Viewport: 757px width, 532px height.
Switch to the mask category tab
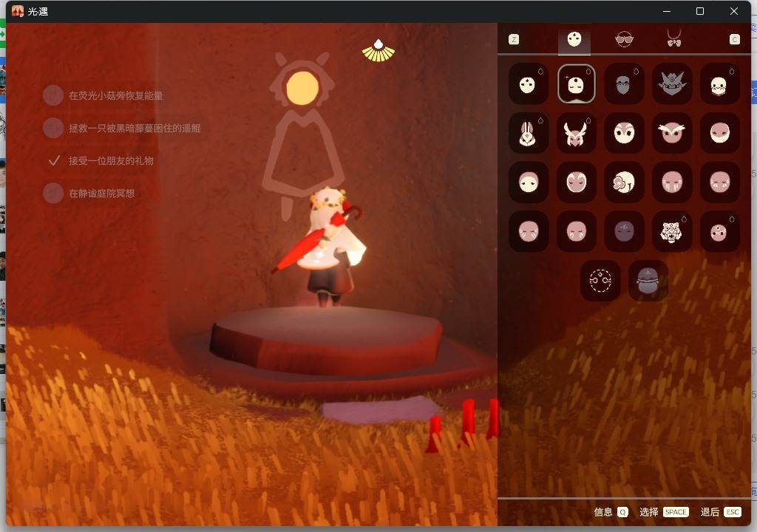click(574, 39)
